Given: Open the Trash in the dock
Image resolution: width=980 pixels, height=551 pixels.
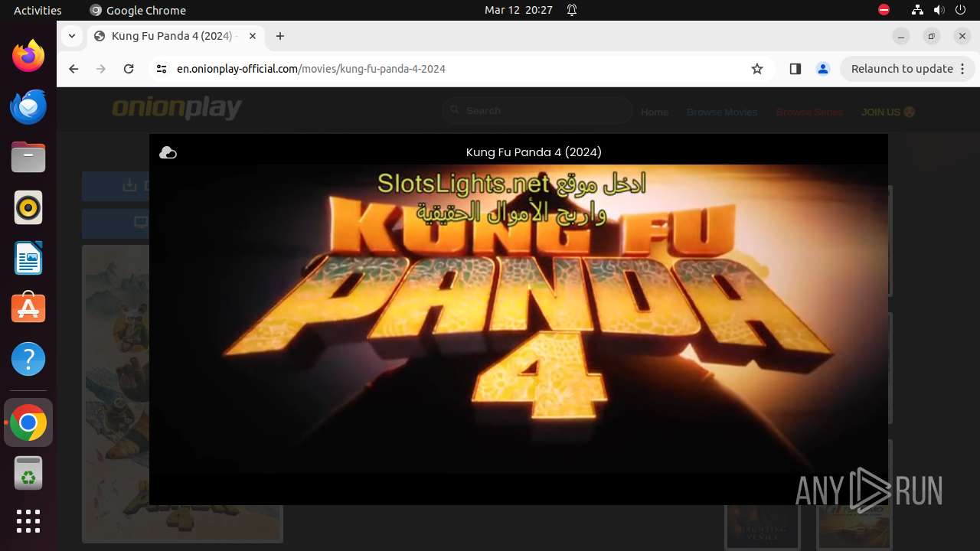Looking at the screenshot, I should click(28, 473).
